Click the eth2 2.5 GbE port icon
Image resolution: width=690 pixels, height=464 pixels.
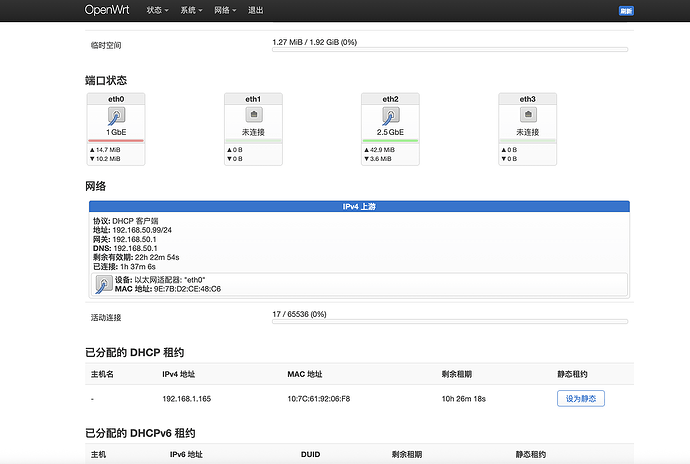389,116
